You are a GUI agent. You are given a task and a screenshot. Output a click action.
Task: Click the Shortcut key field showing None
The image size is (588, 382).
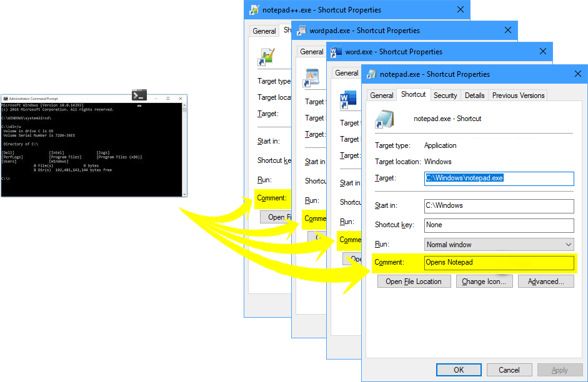499,225
